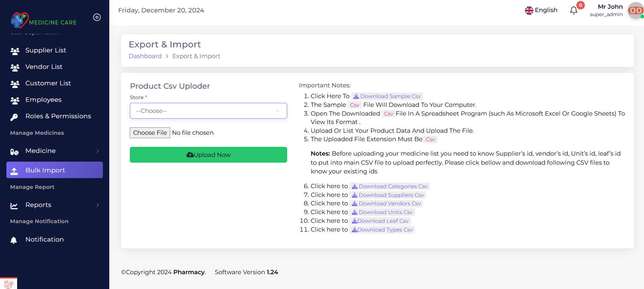Open the Notification sidebar item
The height and width of the screenshot is (289, 644).
(44, 240)
